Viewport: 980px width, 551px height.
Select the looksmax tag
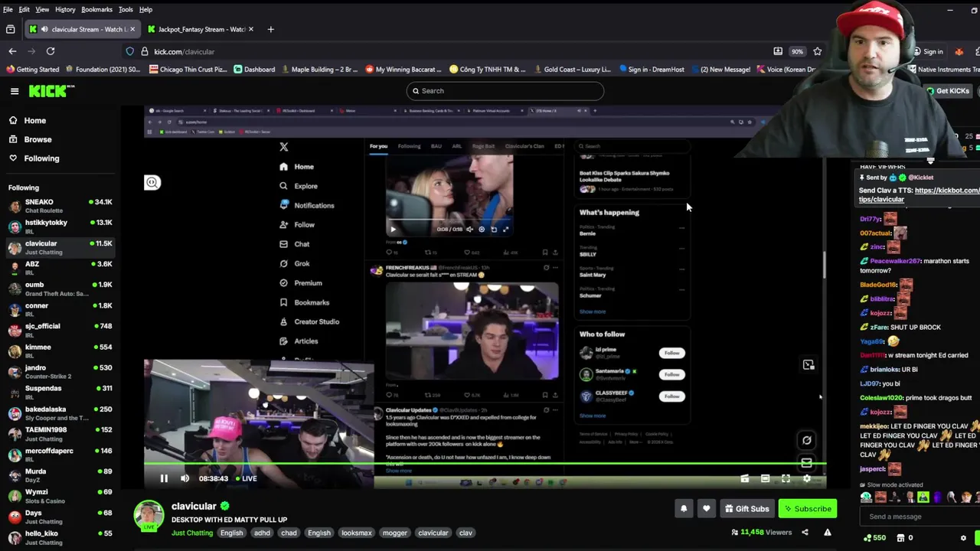click(356, 533)
